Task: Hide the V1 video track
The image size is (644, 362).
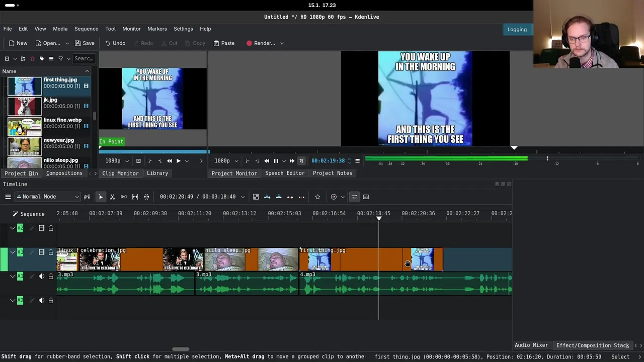Action: coord(42,252)
